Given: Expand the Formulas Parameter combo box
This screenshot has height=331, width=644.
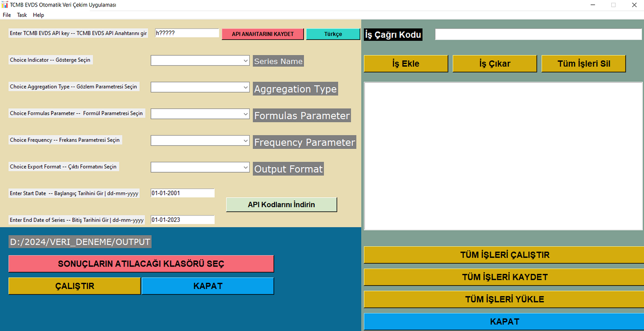Looking at the screenshot, I should click(200, 114).
